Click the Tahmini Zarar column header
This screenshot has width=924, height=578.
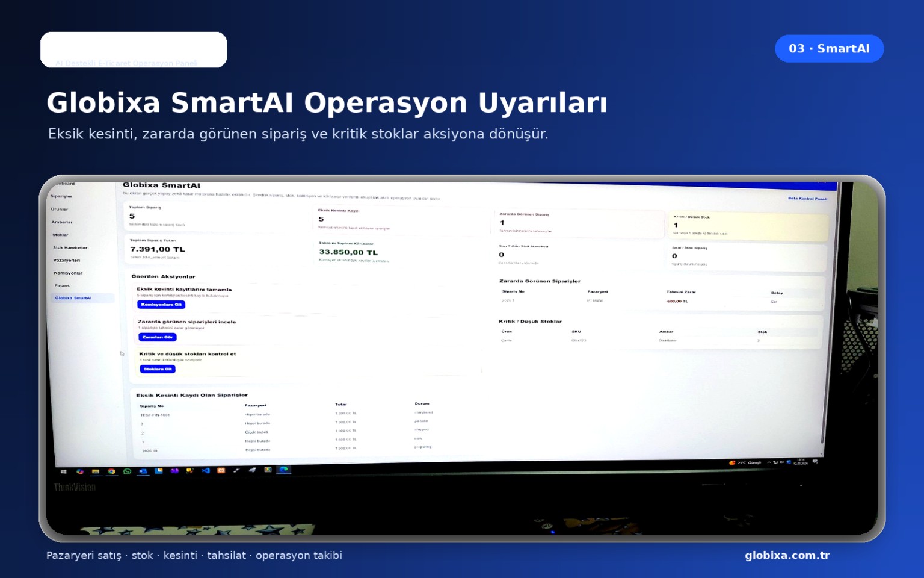681,292
